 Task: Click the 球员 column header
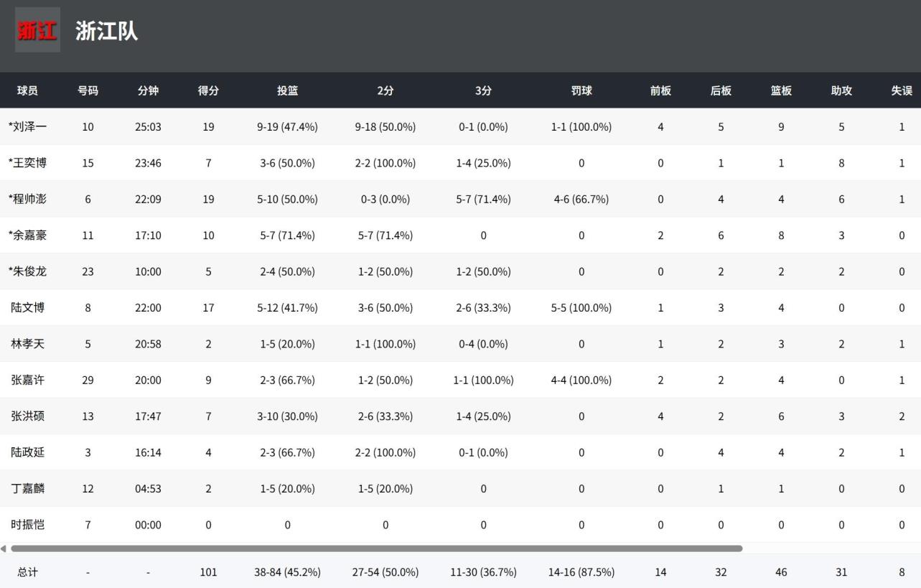pos(27,90)
